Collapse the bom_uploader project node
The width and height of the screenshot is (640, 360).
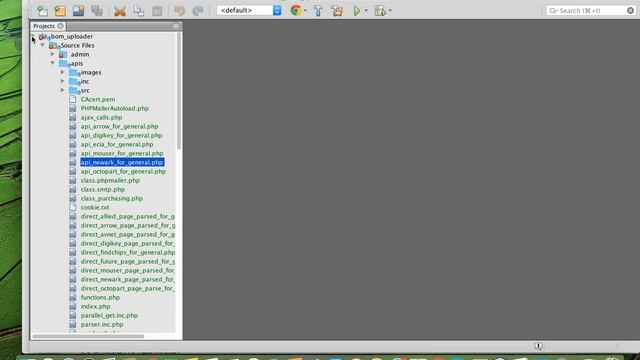[x=33, y=36]
